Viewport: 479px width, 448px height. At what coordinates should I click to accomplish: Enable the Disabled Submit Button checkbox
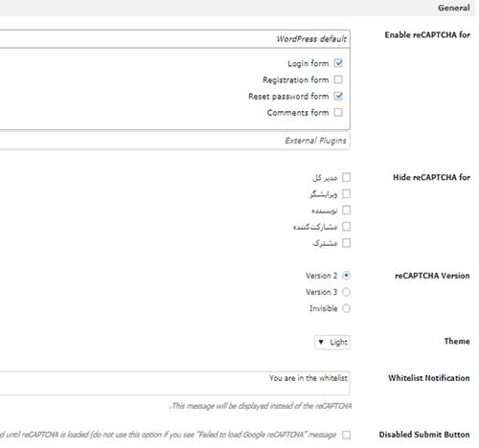pyautogui.click(x=346, y=435)
